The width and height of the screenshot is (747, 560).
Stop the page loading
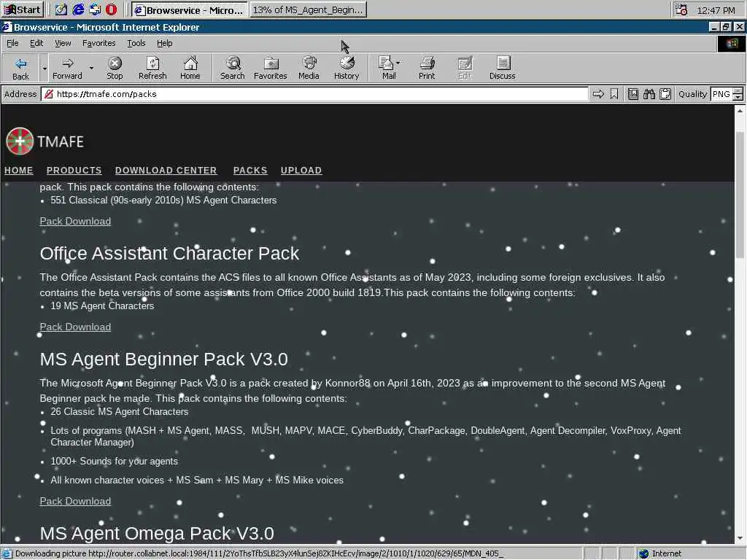[115, 69]
